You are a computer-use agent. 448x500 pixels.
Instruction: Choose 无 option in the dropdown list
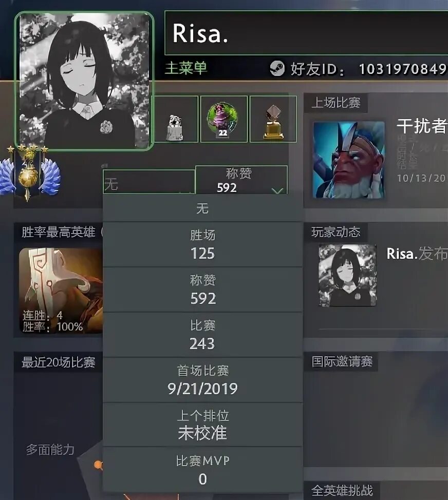coord(202,209)
